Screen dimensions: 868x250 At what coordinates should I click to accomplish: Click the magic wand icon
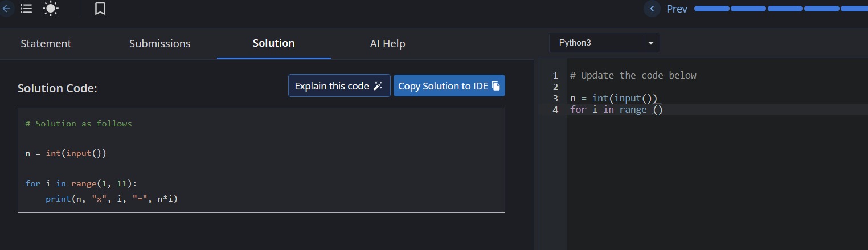point(378,86)
